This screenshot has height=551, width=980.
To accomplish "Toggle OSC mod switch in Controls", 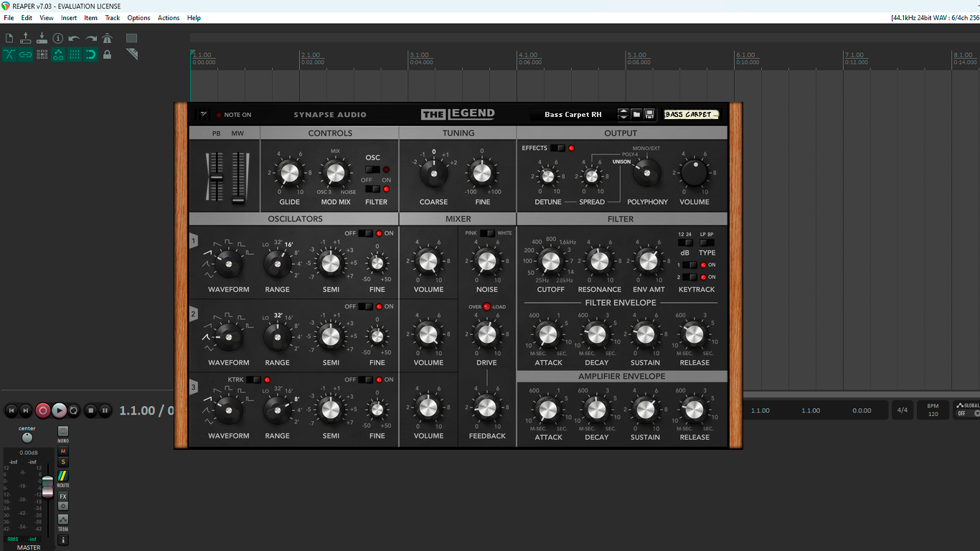I will pos(373,169).
